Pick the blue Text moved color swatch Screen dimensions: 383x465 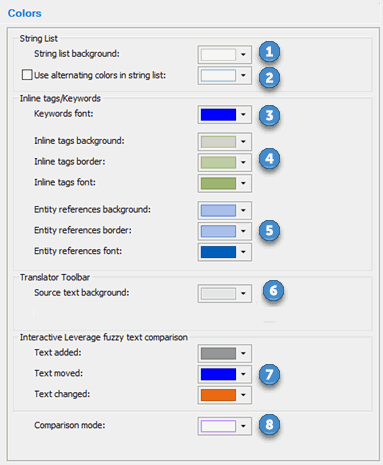218,374
